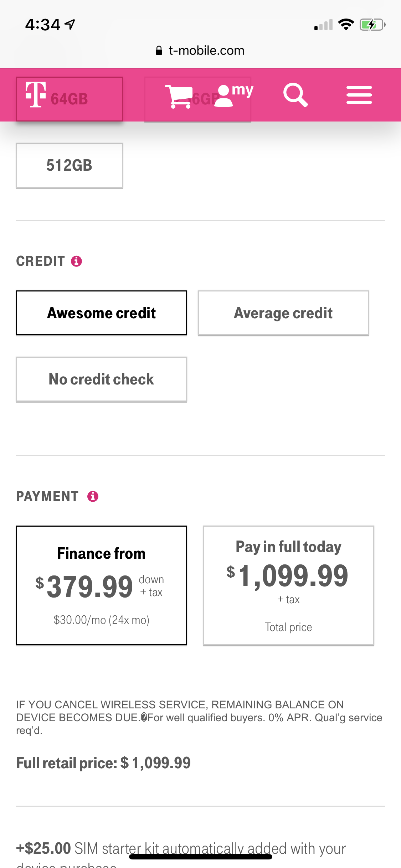Select Pay in full today option

[289, 585]
